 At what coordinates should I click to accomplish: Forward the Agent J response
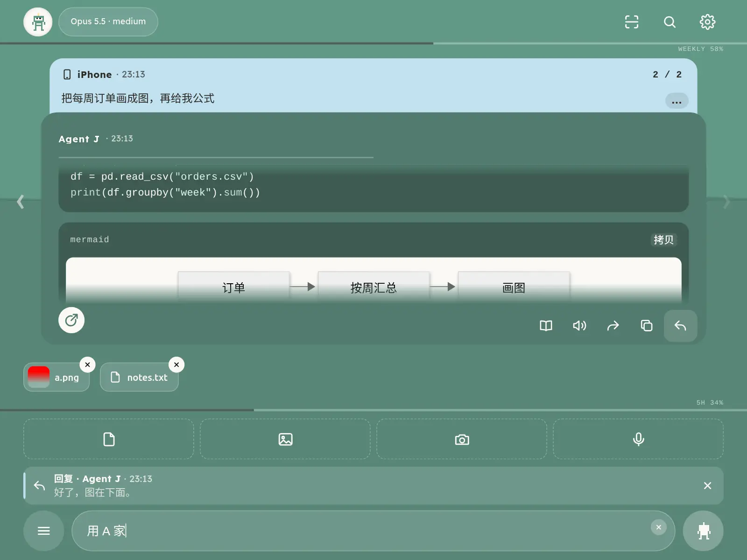[613, 326]
